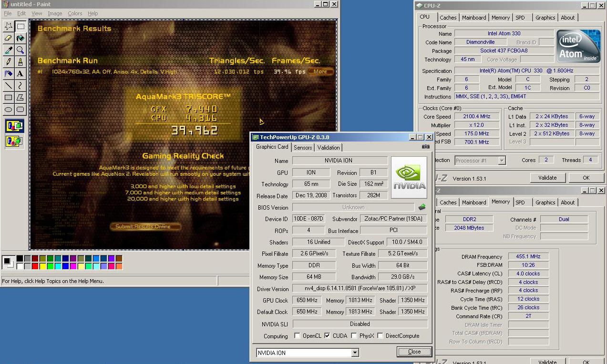Screen dimensions: 607x364
Task: Choose the straight Line tool
Action: [8, 86]
